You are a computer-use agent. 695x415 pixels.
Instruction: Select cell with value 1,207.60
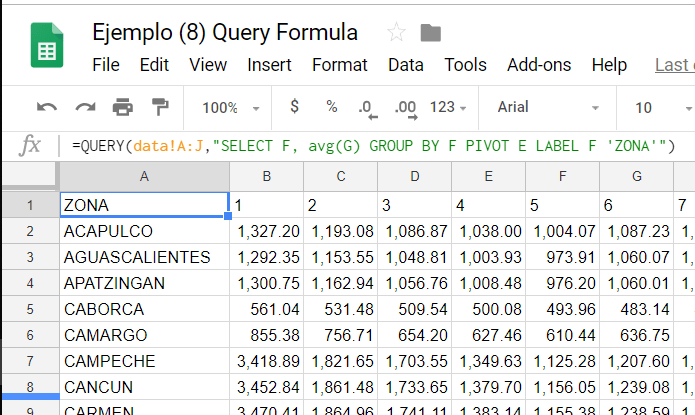point(636,361)
